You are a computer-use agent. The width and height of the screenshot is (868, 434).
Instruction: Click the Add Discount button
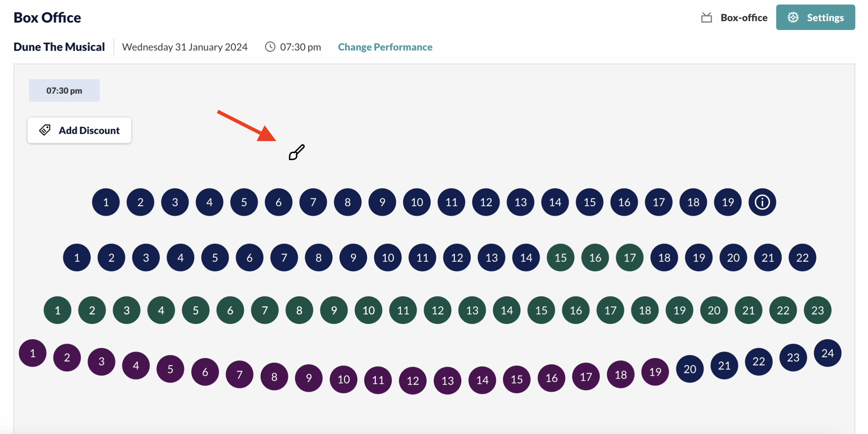(79, 130)
